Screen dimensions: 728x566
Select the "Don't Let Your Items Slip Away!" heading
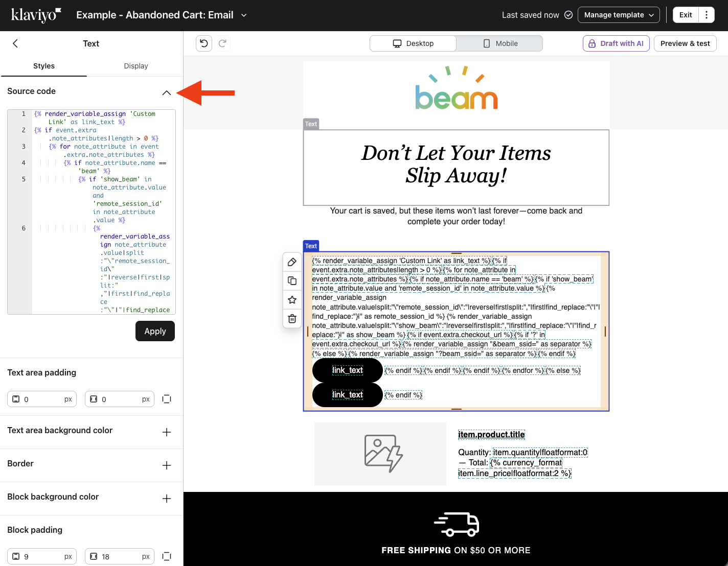456,164
